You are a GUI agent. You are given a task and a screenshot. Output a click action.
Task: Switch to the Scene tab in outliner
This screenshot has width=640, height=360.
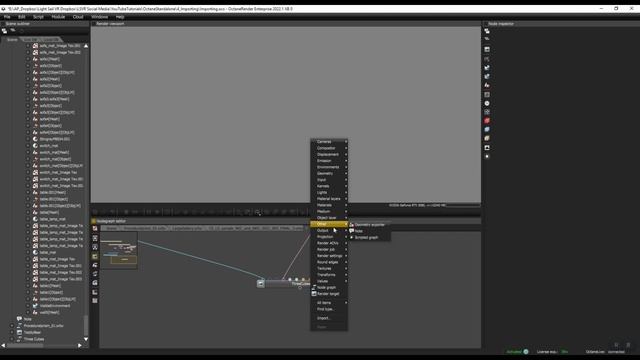point(12,40)
